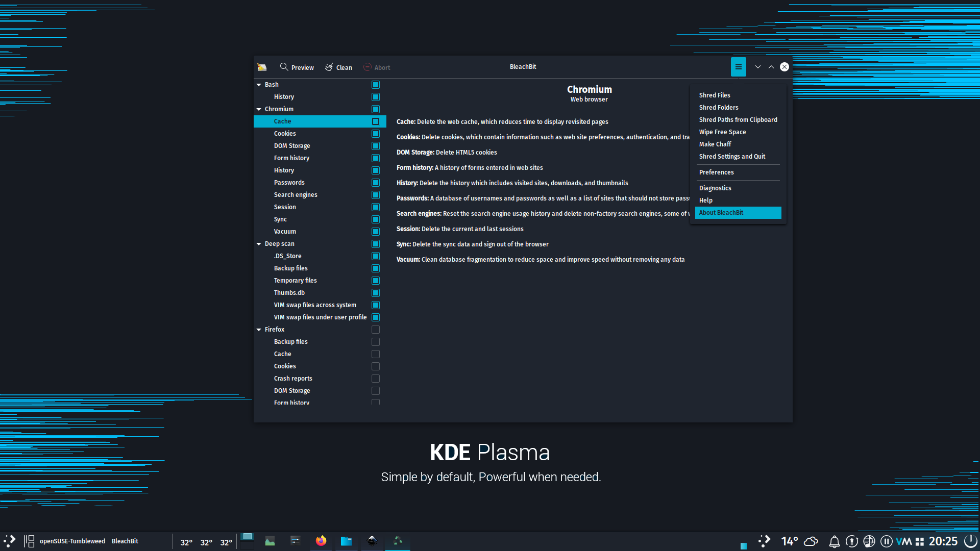
Task: Select the .DS_Store row
Action: 320,256
